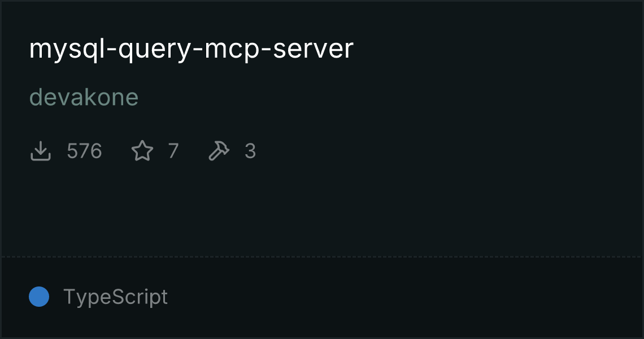Click the tray beneath the download arrow
The width and height of the screenshot is (644, 339).
[41, 157]
